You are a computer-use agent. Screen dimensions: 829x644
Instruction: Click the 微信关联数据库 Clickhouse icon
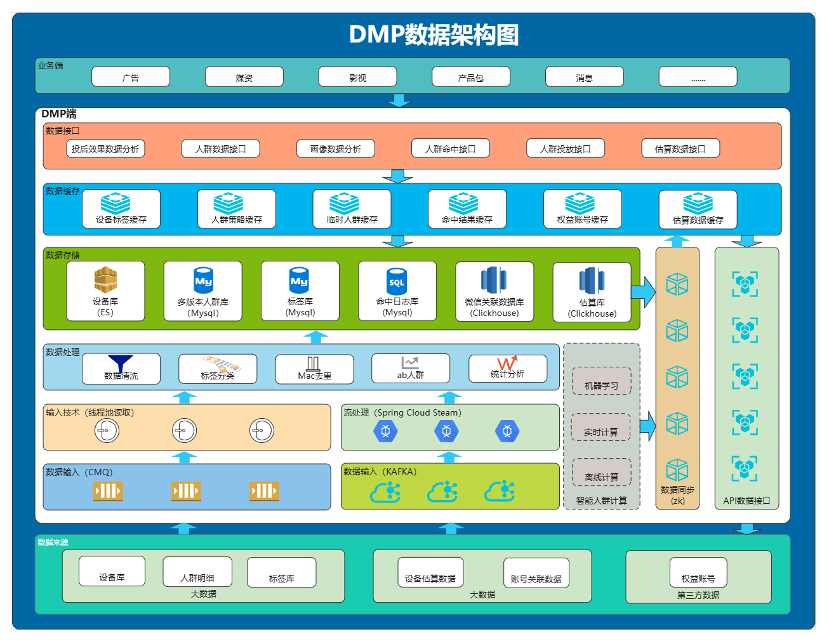494,280
